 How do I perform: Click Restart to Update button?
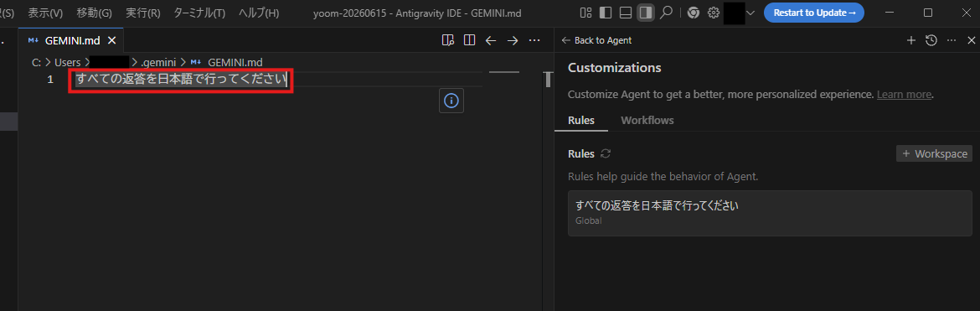click(x=814, y=13)
